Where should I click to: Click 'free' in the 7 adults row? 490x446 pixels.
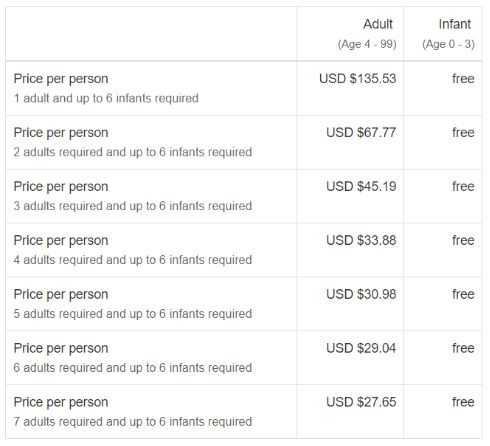click(463, 402)
